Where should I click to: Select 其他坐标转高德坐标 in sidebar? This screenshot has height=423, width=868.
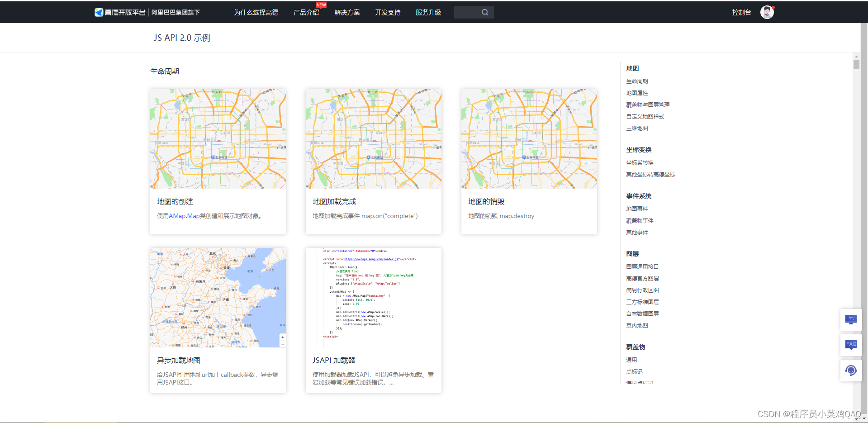650,174
